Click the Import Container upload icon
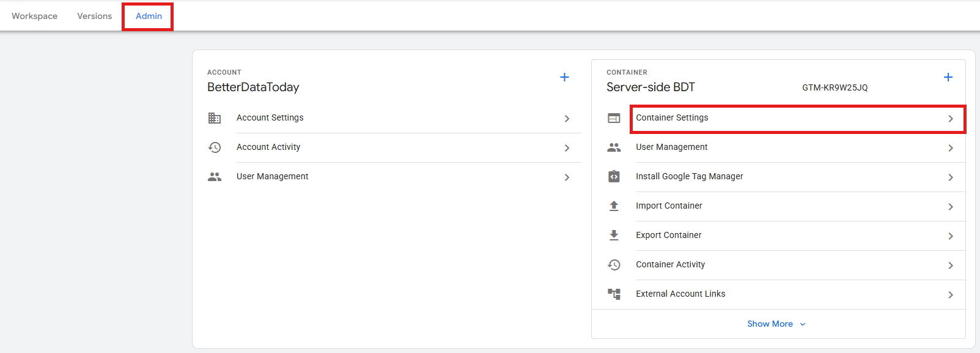Screen dimensions: 980x353 pos(614,206)
